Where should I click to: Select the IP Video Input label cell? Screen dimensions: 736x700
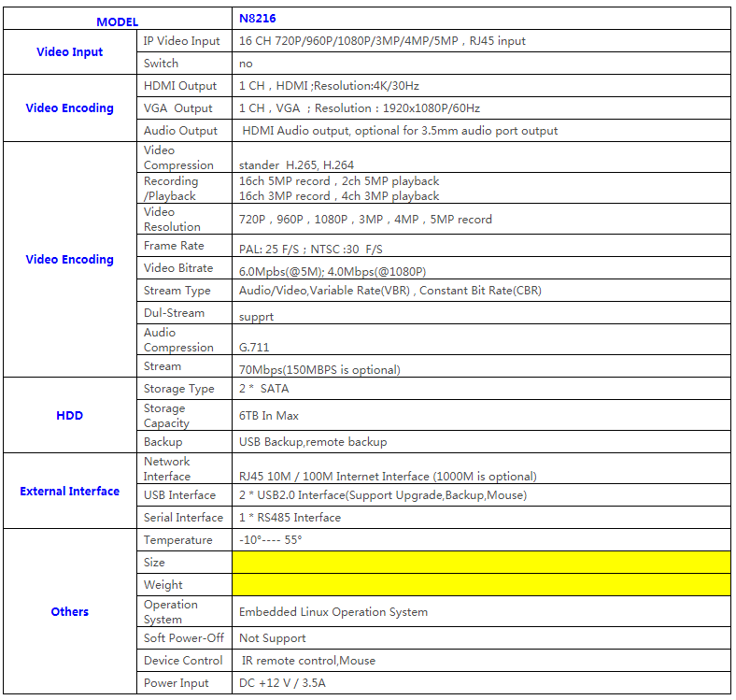(182, 41)
